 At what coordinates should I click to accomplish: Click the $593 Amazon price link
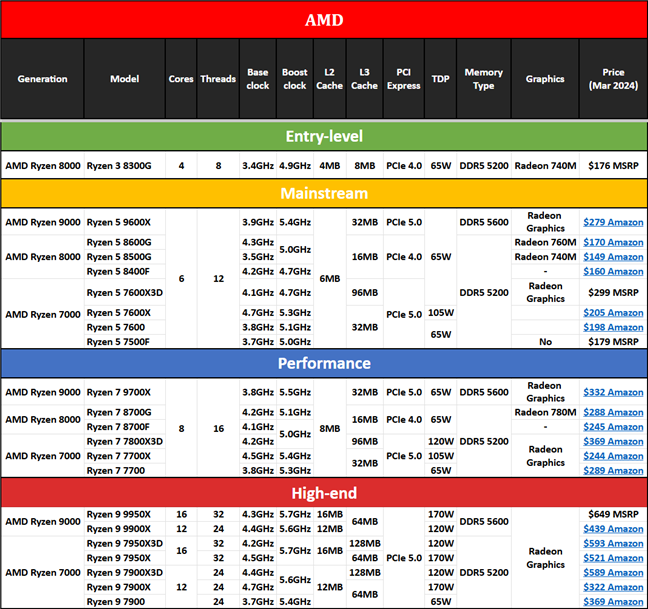(x=613, y=543)
